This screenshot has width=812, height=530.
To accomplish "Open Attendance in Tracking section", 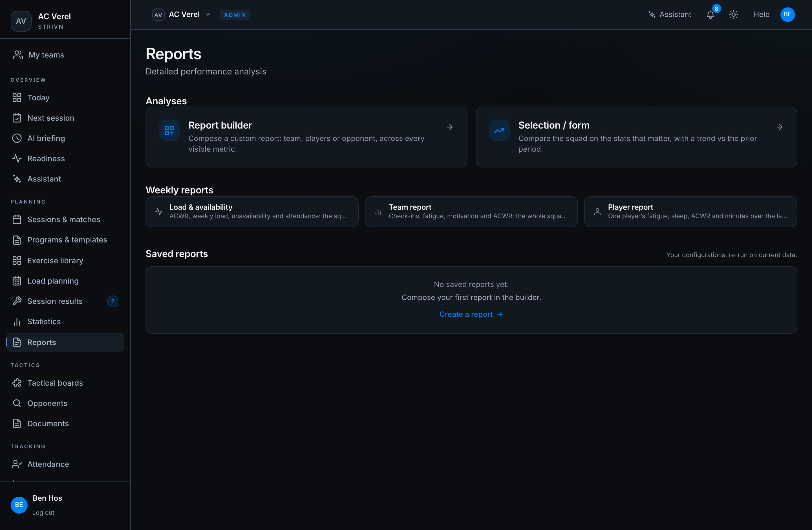I will pyautogui.click(x=65, y=464).
